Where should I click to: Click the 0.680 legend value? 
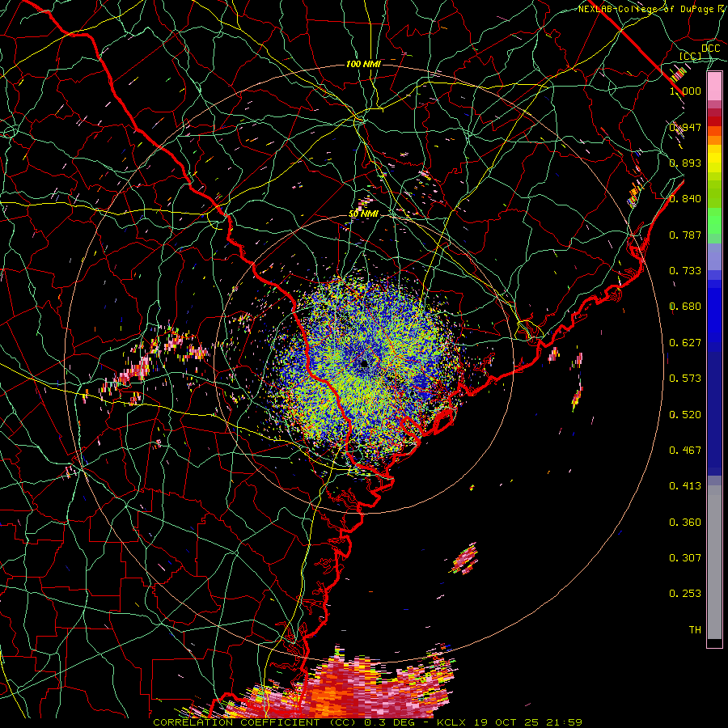click(x=685, y=307)
